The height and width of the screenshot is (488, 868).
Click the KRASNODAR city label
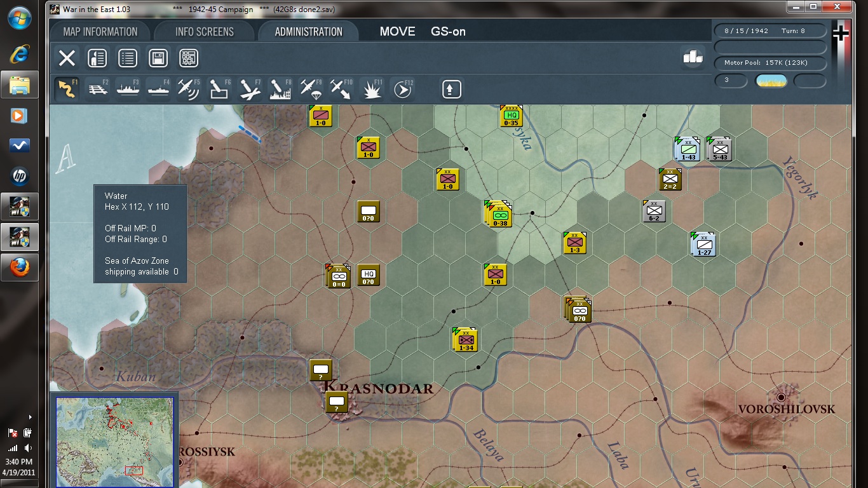[379, 388]
